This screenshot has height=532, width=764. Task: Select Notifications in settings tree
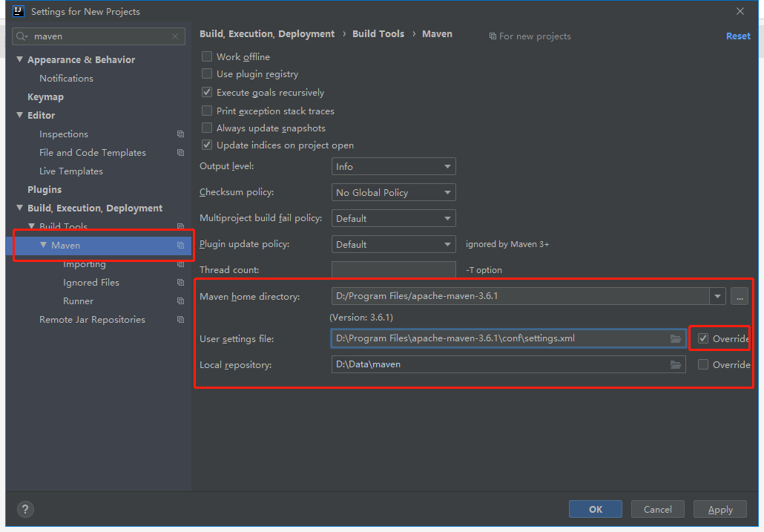click(x=66, y=79)
